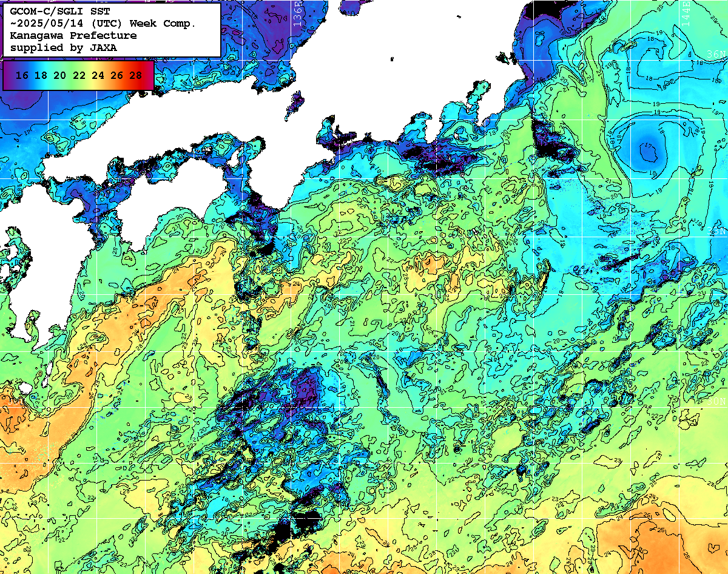Click the 'supplied by JAXA' credit line
The width and height of the screenshot is (728, 574).
(x=64, y=47)
